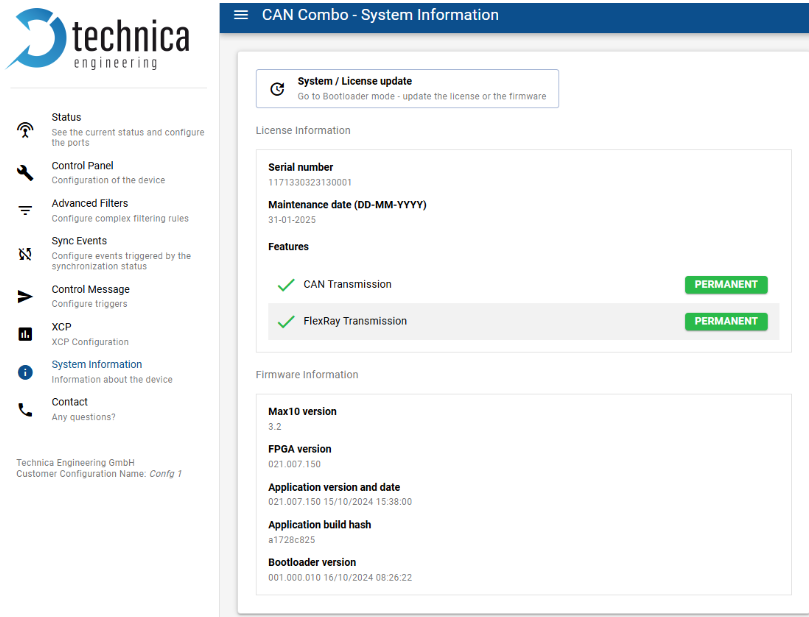
Task: Click the Advanced Filters filter icon
Action: coord(26,210)
